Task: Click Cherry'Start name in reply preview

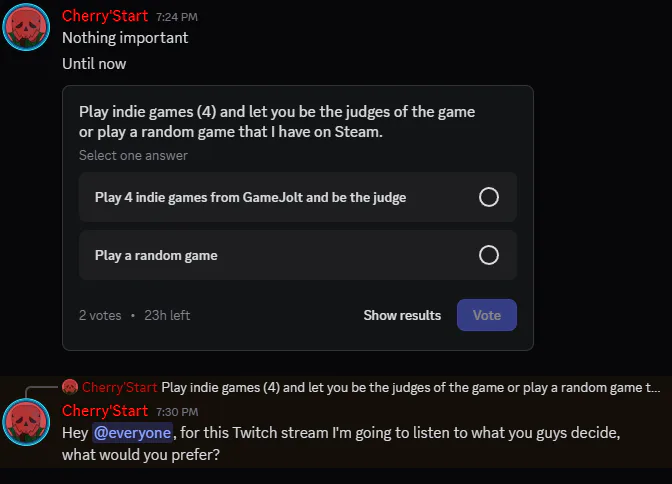Action: click(120, 388)
